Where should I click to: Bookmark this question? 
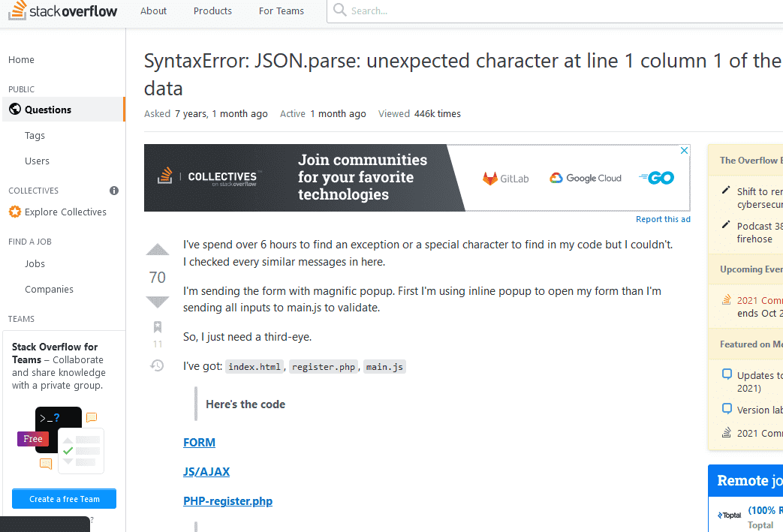(157, 327)
